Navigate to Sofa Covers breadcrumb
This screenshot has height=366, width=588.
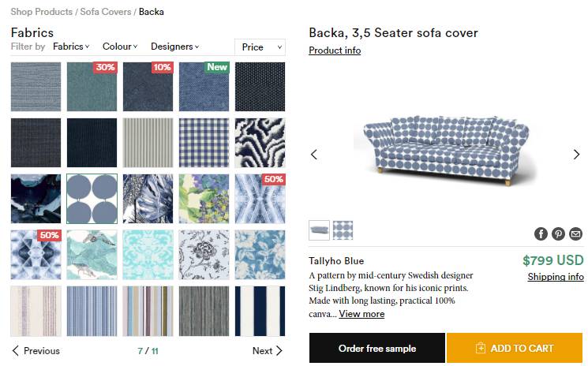coord(106,12)
